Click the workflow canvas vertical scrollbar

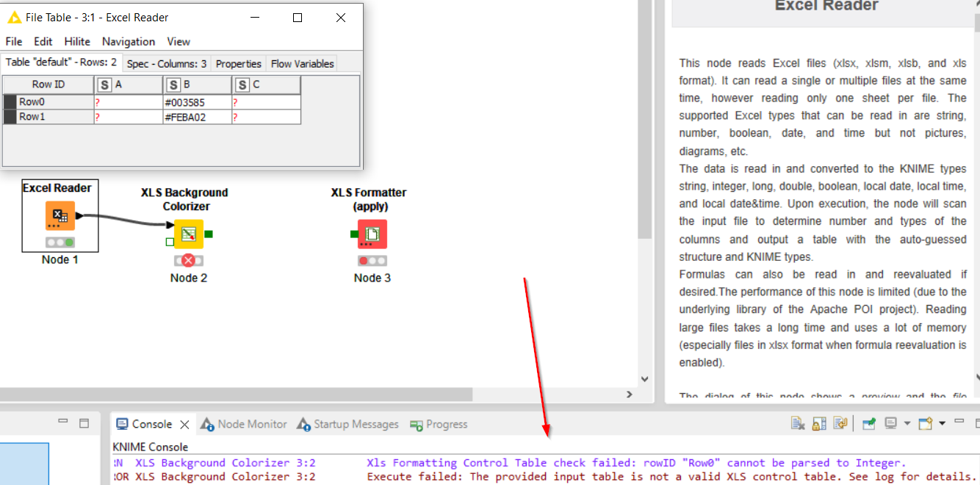[644, 119]
